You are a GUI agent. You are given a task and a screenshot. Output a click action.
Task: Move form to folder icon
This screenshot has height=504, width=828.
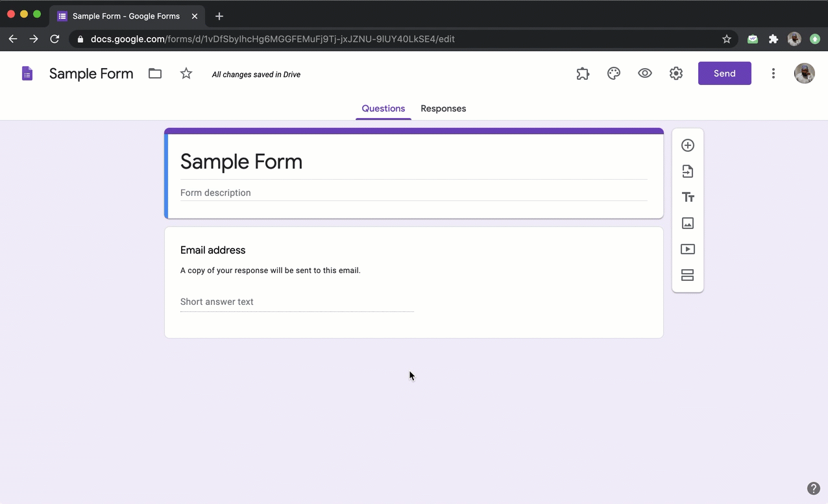point(155,74)
